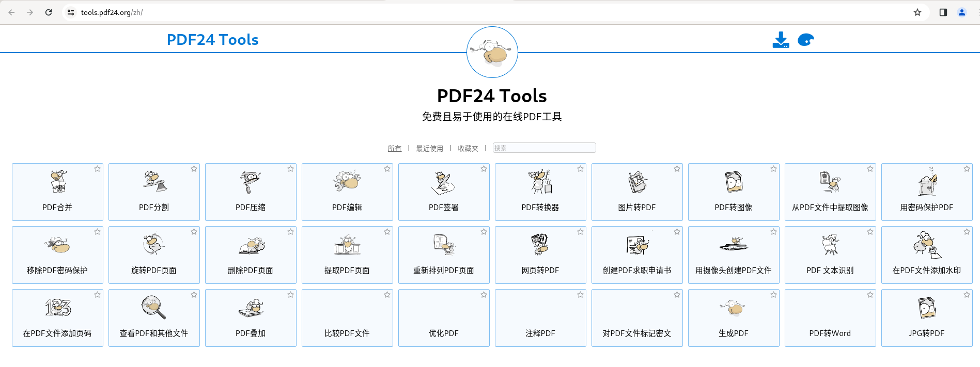The width and height of the screenshot is (980, 367).
Task: Select the 最近使用 filter tab
Action: (x=429, y=149)
